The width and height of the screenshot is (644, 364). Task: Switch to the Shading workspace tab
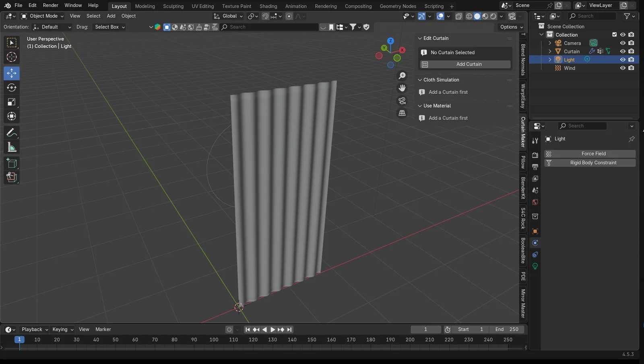tap(268, 6)
